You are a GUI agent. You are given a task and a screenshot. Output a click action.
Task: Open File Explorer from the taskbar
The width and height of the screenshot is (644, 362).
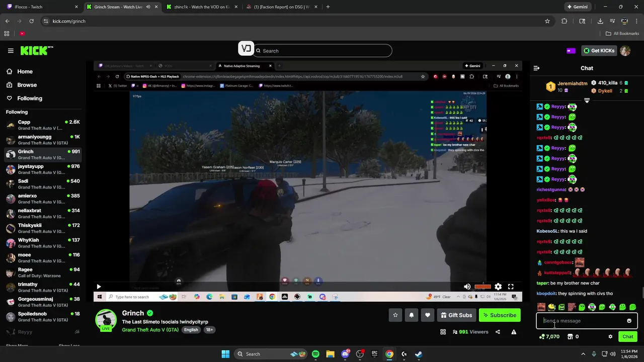point(330,354)
